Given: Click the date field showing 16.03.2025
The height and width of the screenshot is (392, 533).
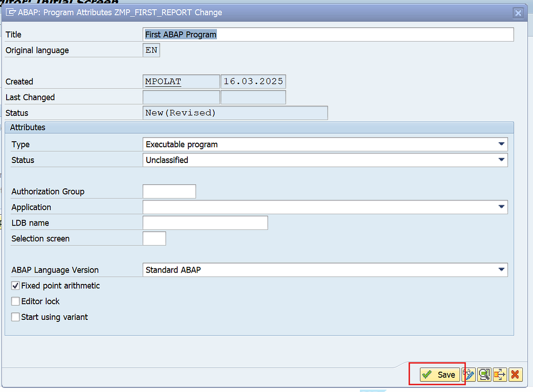Looking at the screenshot, I should [x=252, y=81].
